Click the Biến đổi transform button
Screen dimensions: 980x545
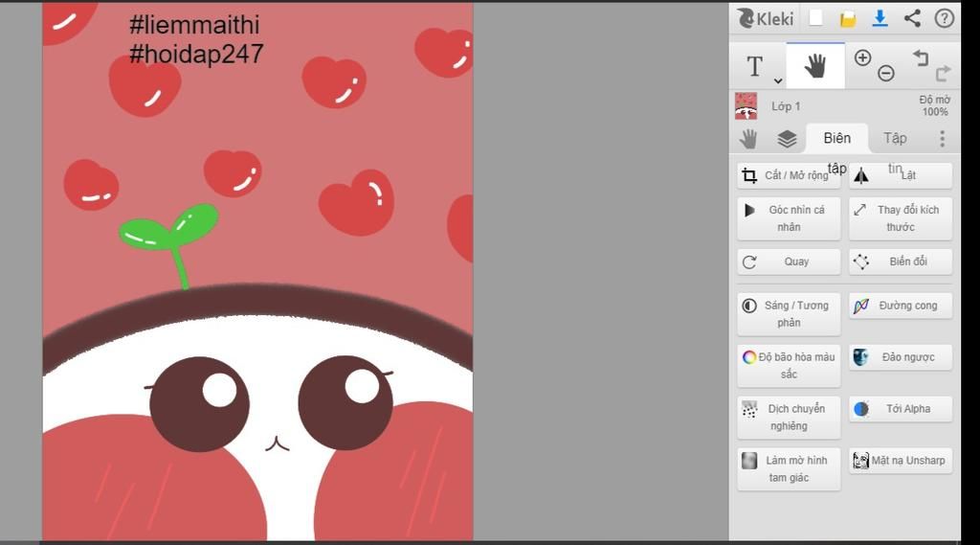click(x=900, y=261)
